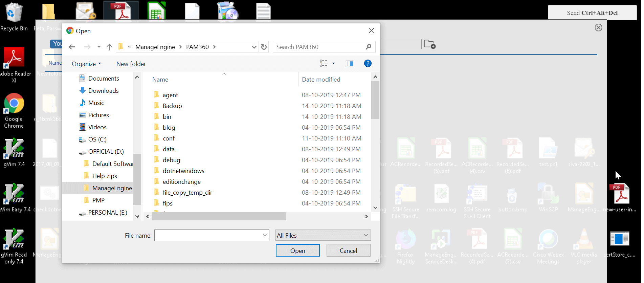Click the Search PAM360 field
644x283 pixels.
click(319, 47)
